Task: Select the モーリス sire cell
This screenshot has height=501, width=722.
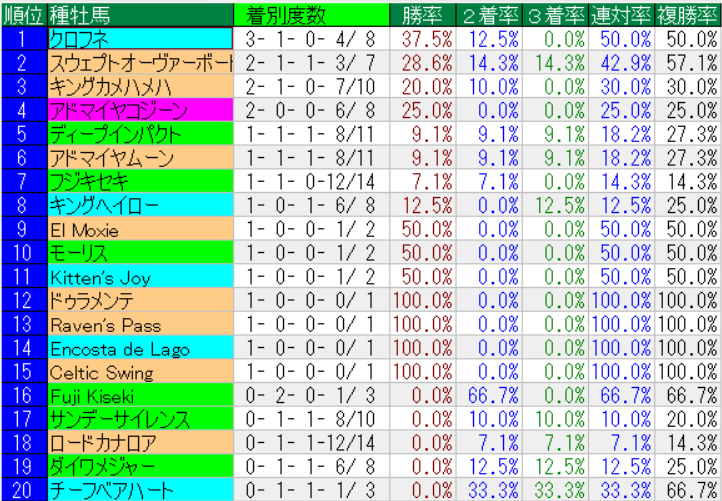Action: click(x=140, y=252)
